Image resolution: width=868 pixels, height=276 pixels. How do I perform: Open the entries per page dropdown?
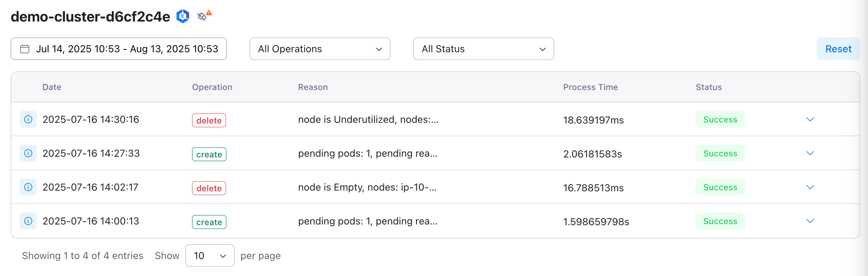pyautogui.click(x=210, y=256)
